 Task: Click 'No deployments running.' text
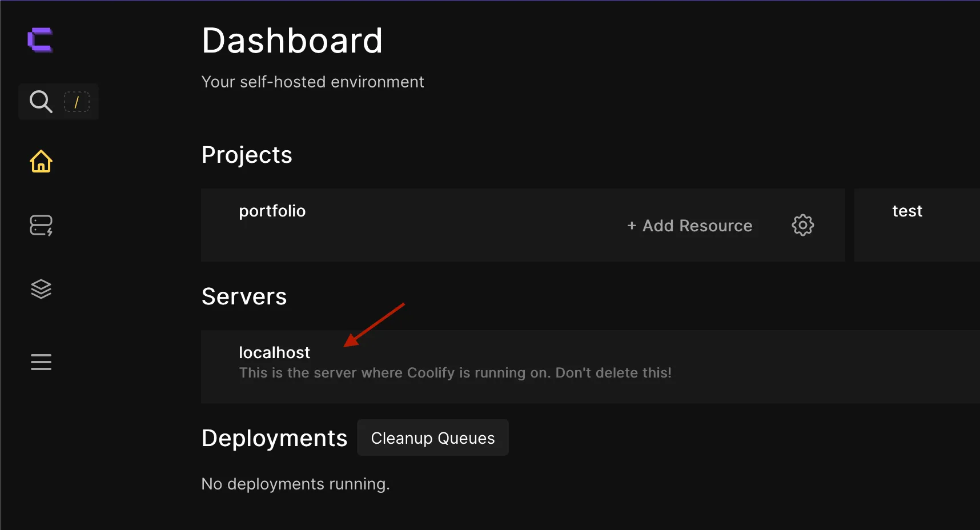click(x=296, y=484)
